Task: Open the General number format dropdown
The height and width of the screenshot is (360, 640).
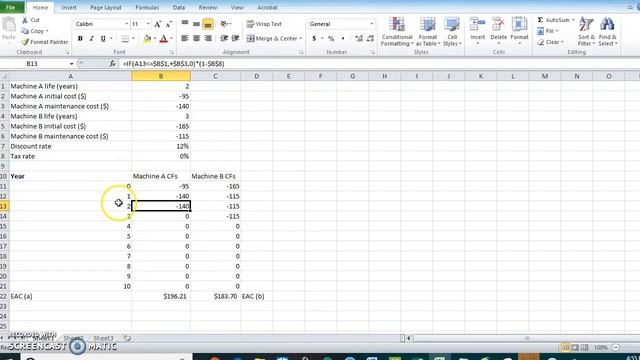Action: tap(371, 24)
